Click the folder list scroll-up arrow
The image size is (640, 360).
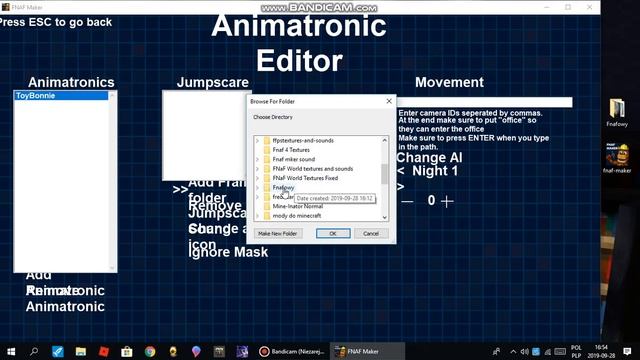tap(384, 140)
